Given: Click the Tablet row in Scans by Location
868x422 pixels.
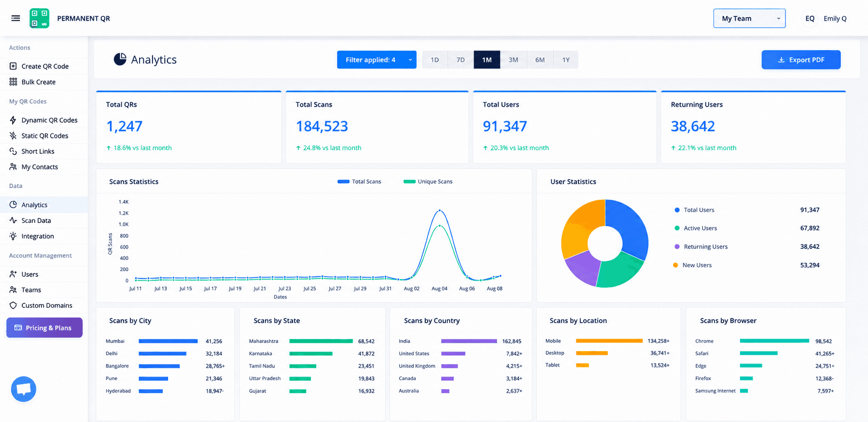Looking at the screenshot, I should pyautogui.click(x=607, y=365).
